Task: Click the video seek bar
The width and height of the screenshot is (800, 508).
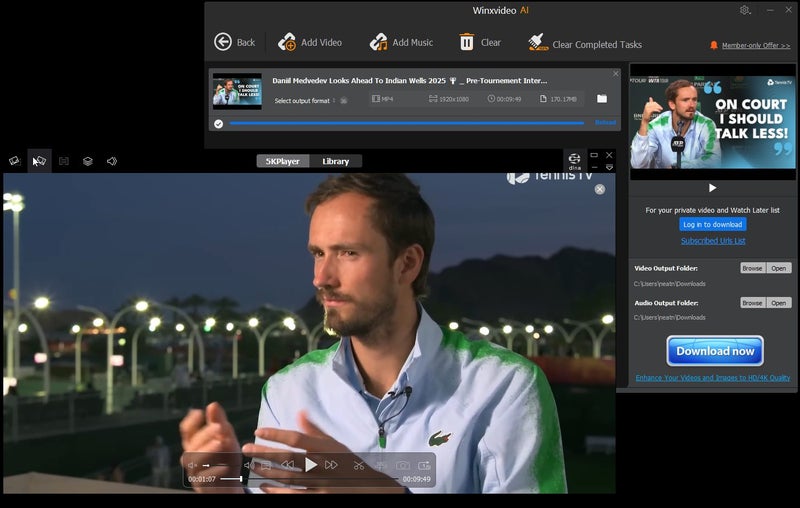Action: click(x=309, y=479)
